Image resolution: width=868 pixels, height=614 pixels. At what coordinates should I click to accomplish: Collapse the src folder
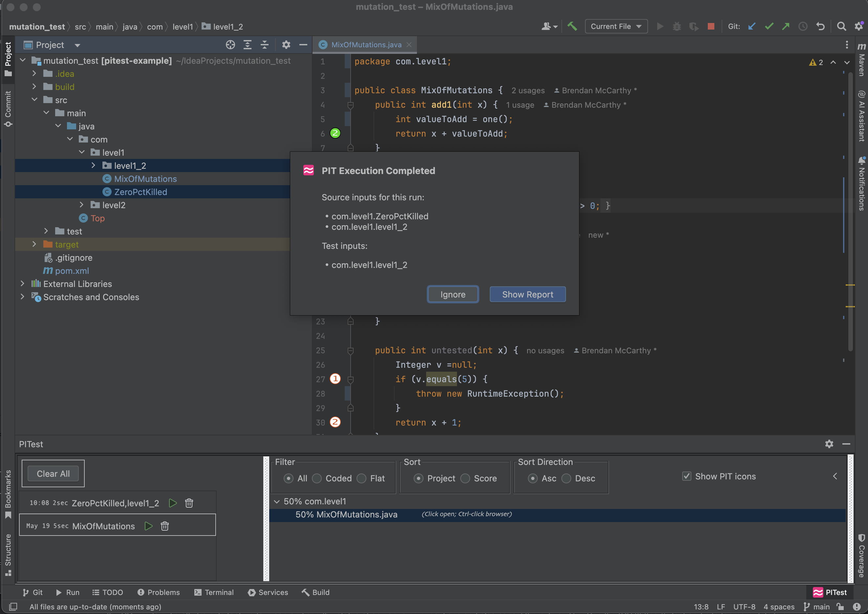point(34,99)
